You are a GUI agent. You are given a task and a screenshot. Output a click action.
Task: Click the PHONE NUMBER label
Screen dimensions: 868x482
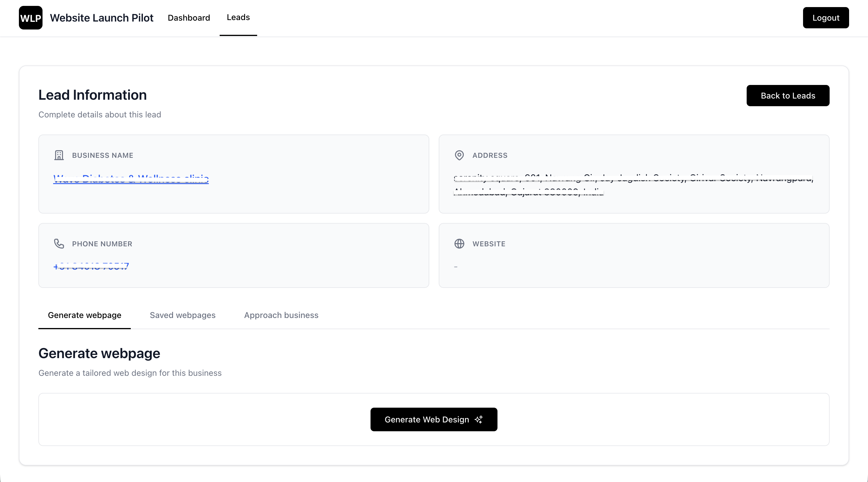[102, 244]
